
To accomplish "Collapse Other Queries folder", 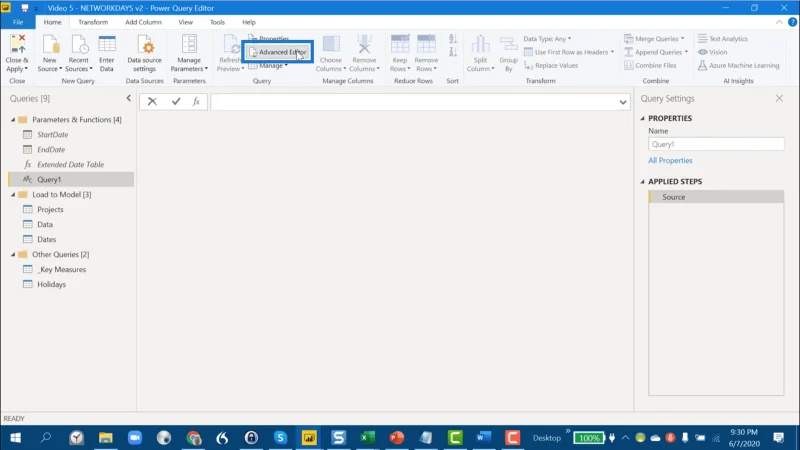I will point(13,254).
